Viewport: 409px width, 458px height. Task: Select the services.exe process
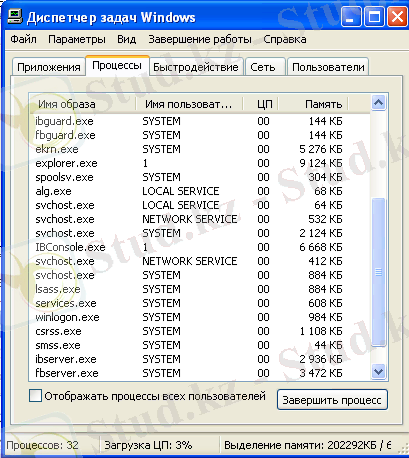[x=200, y=303]
